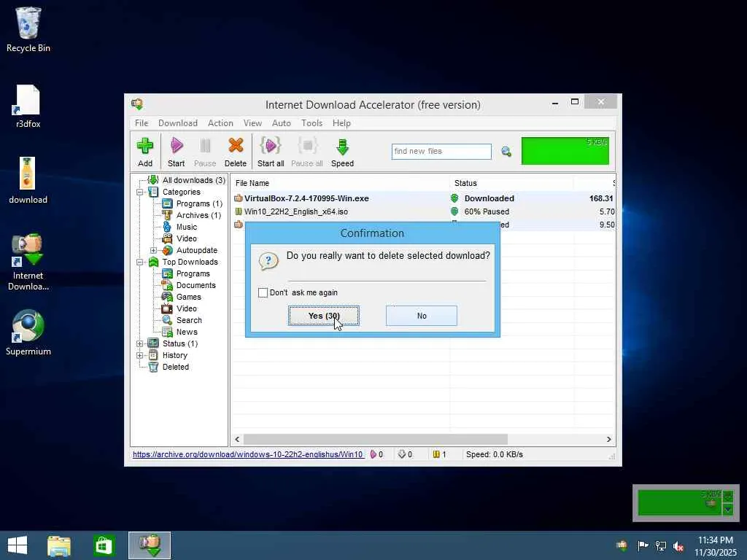
Task: Select Win10_22H2_English_x64.iso row
Action: pyautogui.click(x=423, y=211)
